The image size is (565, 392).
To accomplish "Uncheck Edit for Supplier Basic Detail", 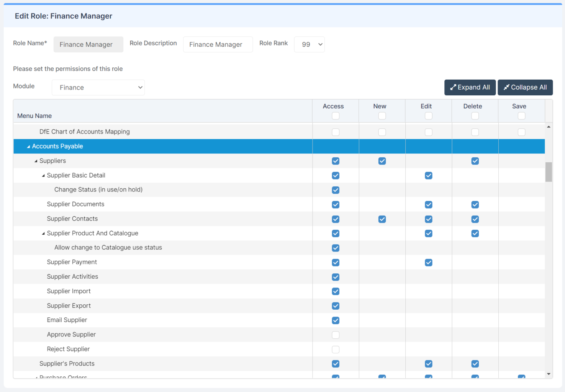I will tap(429, 175).
